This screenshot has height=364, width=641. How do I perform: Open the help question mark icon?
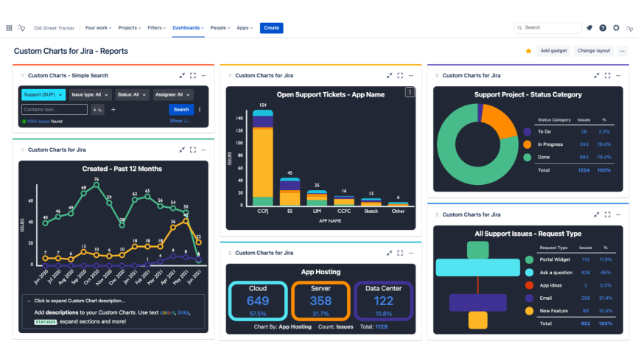[x=603, y=28]
